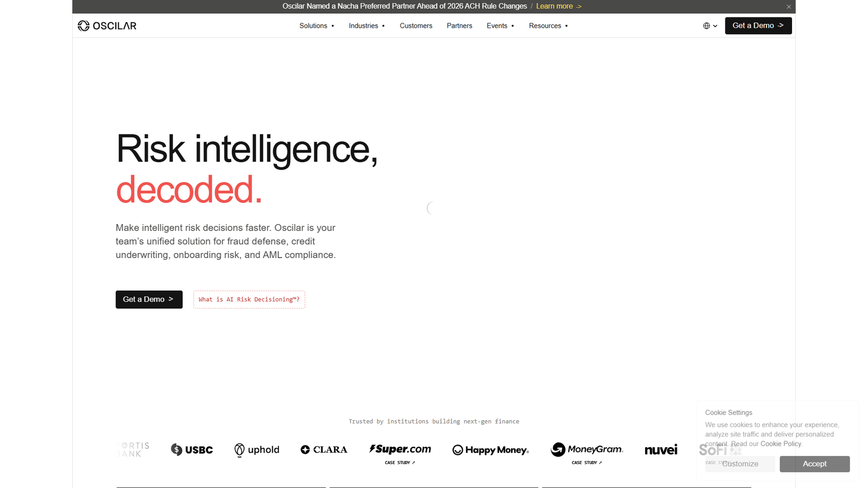The width and height of the screenshot is (868, 488).
Task: Open the language globe selector
Action: tap(710, 25)
